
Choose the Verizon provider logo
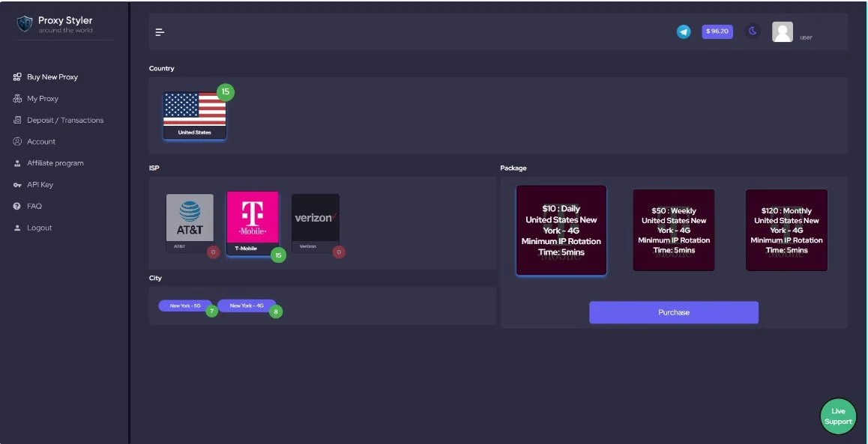pos(316,219)
